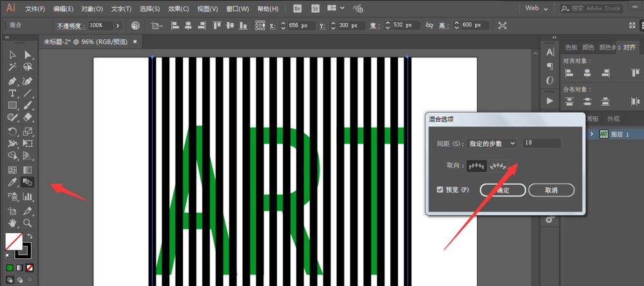This screenshot has width=644, height=286.
Task: Select the Artboard tool
Action: point(13,211)
